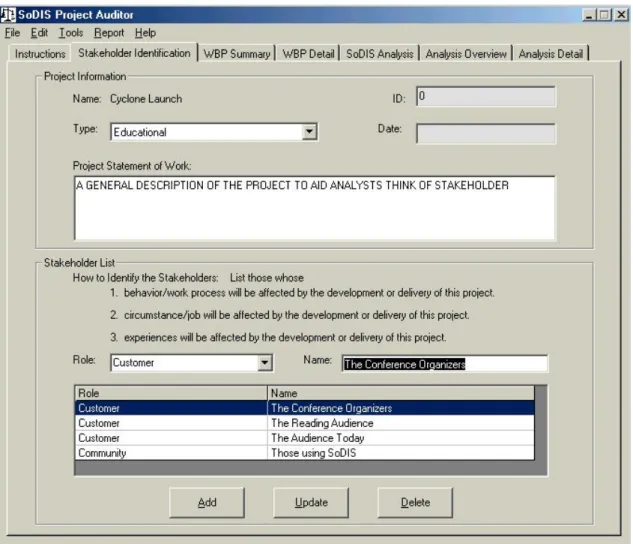Expand the Role dropdown arrow
The image size is (633, 544).
tap(264, 362)
